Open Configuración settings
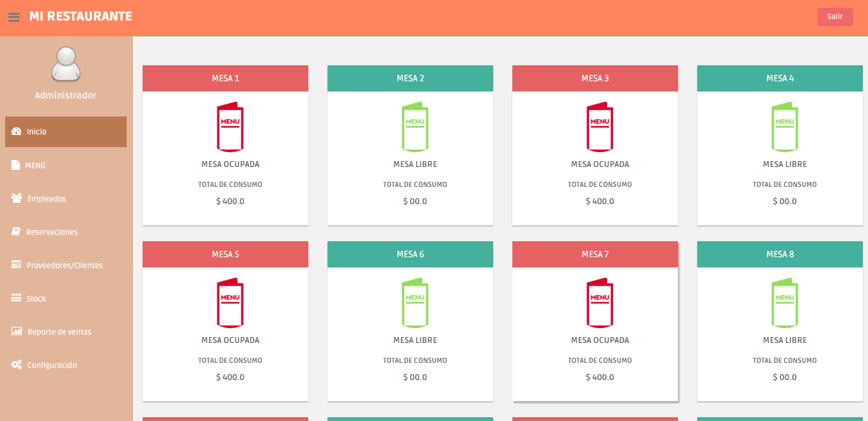Viewport: 868px width, 421px height. coord(51,365)
